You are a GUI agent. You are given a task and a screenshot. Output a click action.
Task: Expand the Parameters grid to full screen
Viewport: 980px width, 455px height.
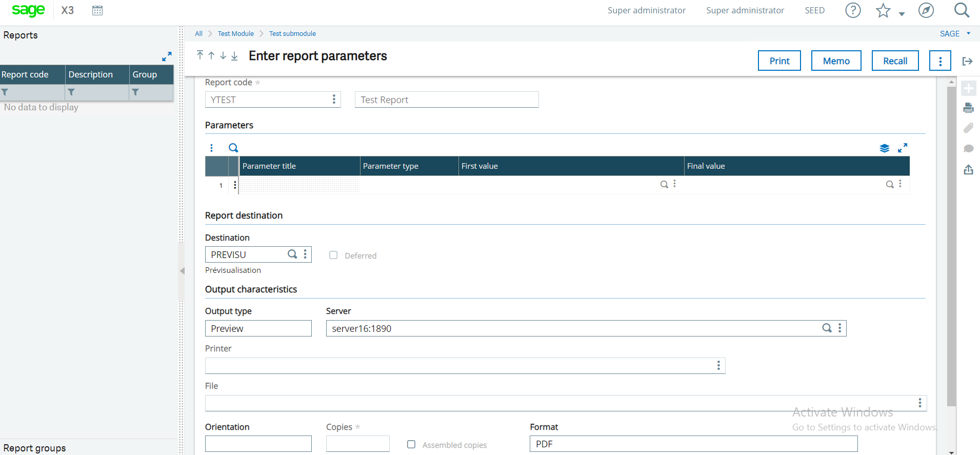(903, 148)
